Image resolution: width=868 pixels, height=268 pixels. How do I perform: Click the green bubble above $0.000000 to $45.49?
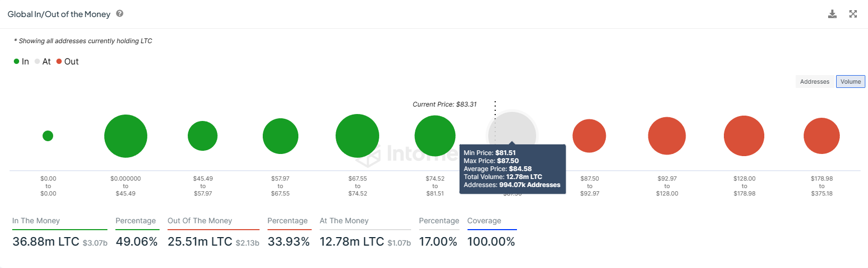point(126,136)
